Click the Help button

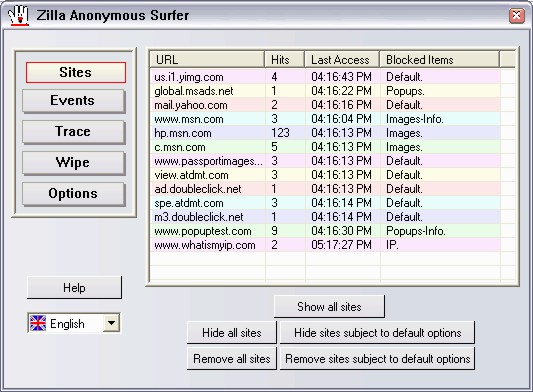[74, 288]
